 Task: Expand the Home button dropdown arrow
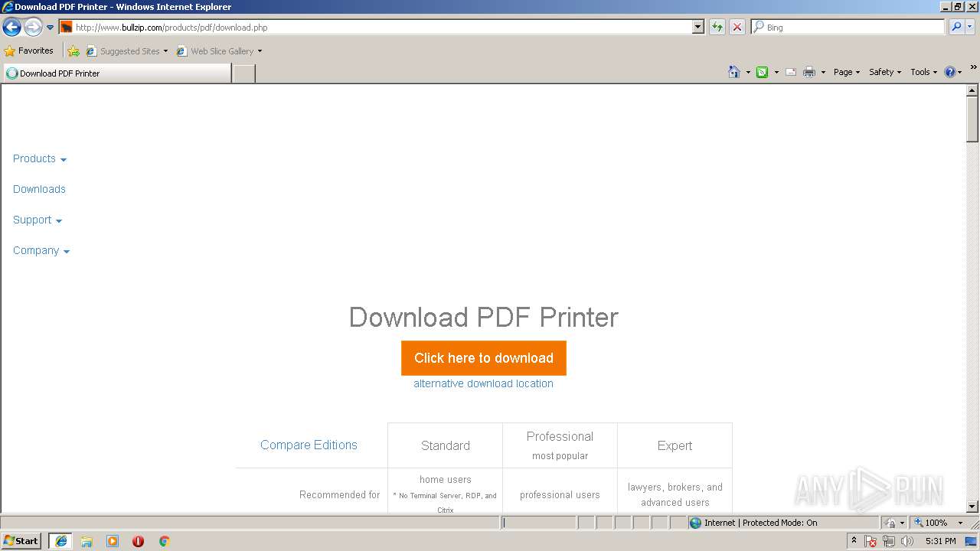click(748, 72)
